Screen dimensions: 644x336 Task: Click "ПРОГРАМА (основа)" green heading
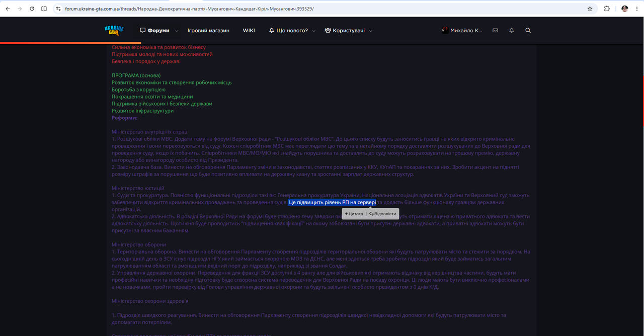tap(136, 75)
